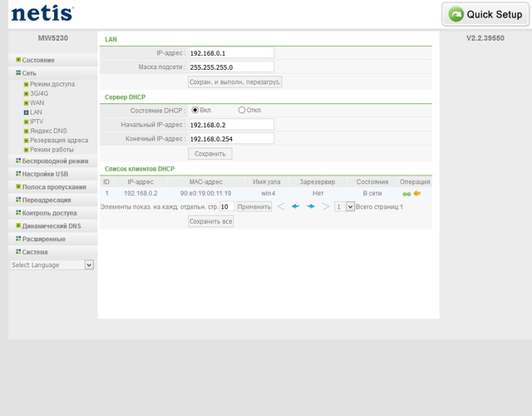
Task: Disable DHCP with Откл. radio
Action: [x=242, y=110]
